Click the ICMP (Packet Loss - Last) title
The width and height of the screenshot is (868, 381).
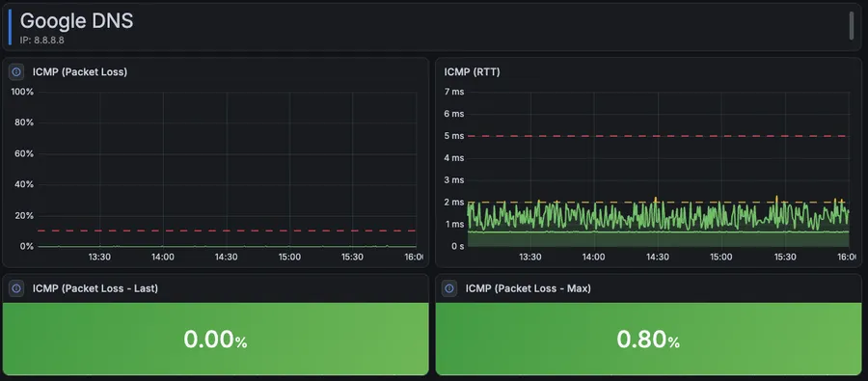click(x=95, y=288)
